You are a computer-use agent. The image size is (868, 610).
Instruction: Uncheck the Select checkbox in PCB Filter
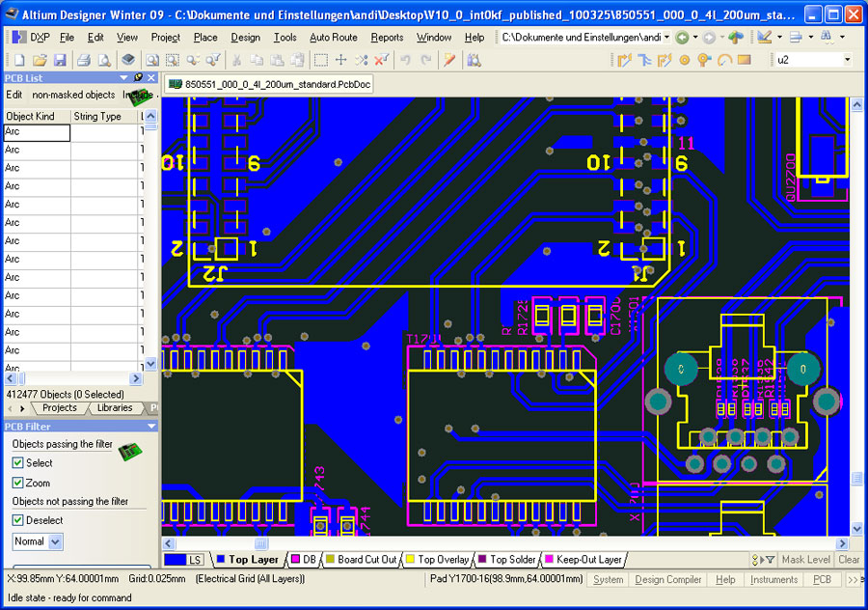coord(17,463)
